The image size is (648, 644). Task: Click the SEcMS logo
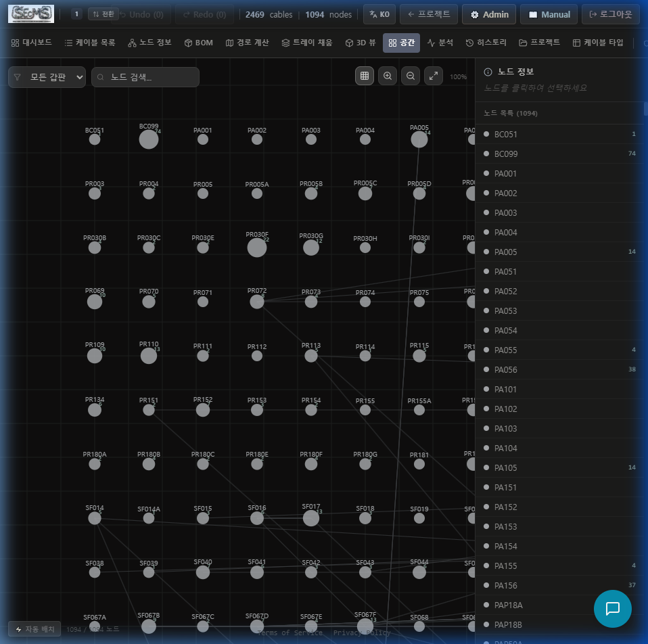click(31, 14)
